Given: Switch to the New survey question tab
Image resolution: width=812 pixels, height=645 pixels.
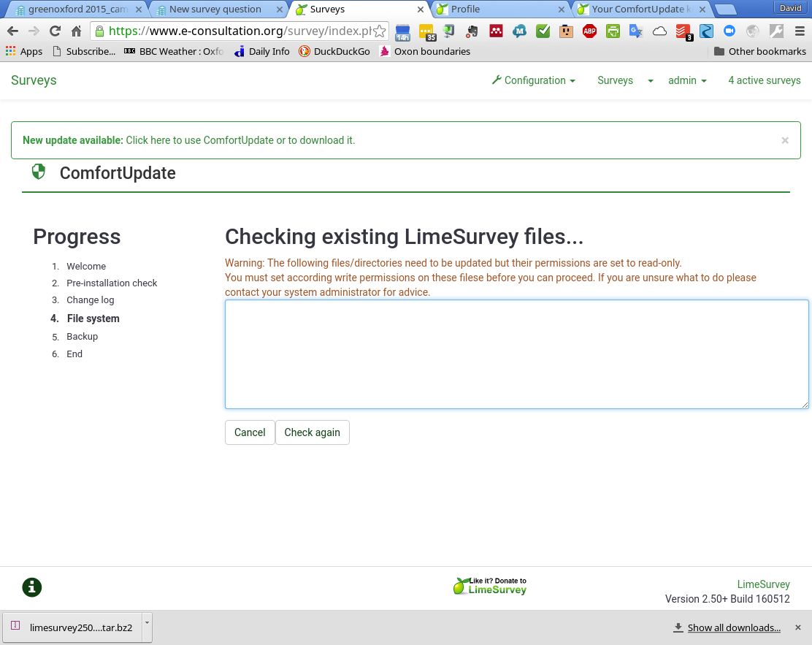Looking at the screenshot, I should point(215,9).
